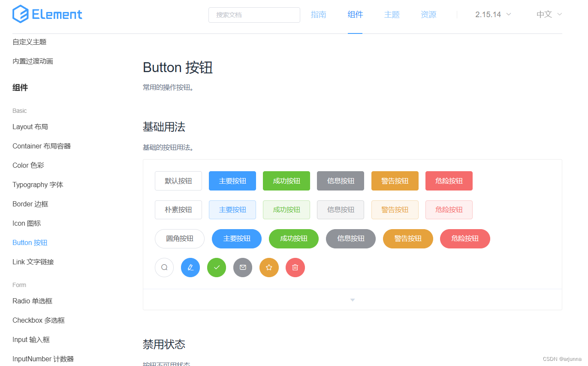Click the 朴素按钮 plain button
Screen dimensions: 588x366
coord(178,210)
